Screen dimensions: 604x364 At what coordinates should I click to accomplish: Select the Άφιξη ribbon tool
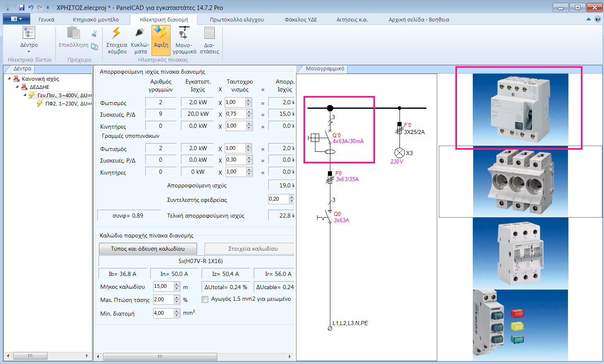[161, 40]
